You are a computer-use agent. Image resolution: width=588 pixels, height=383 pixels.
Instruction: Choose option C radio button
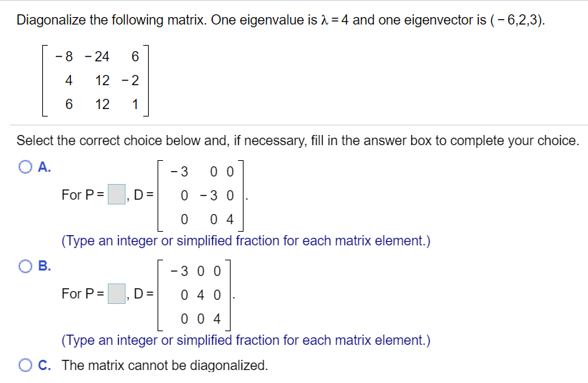coord(25,365)
